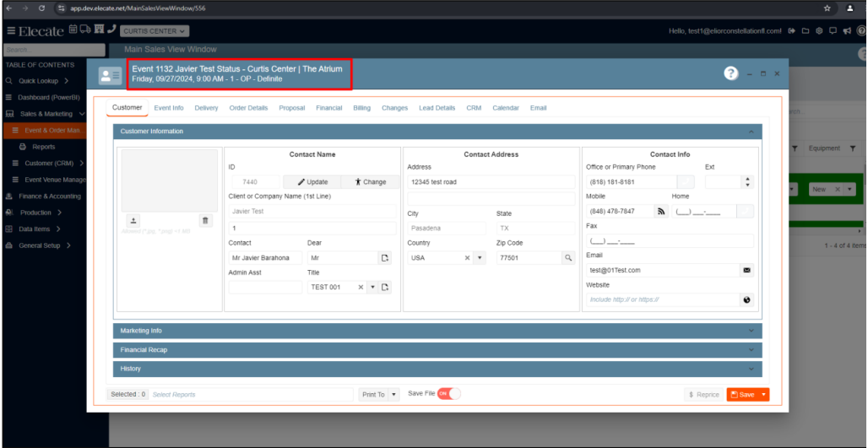
Task: Open the Country dropdown arrow
Action: (480, 257)
